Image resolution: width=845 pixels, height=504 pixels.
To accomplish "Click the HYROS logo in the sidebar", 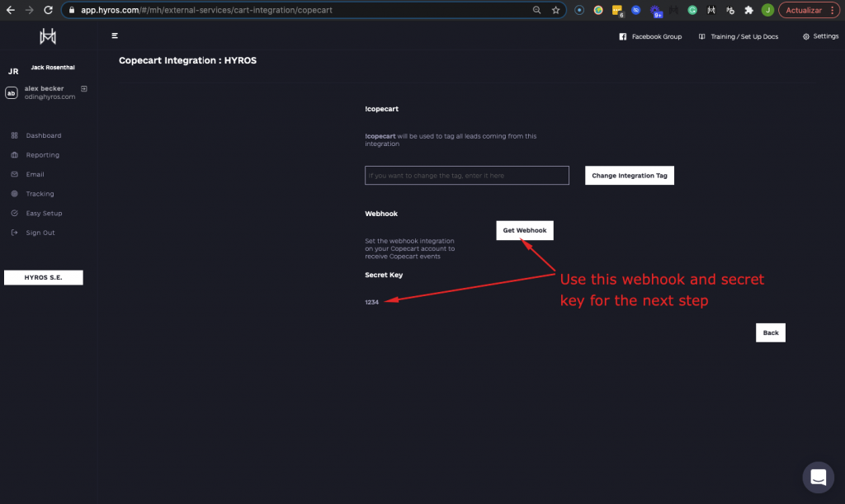I will click(x=48, y=36).
